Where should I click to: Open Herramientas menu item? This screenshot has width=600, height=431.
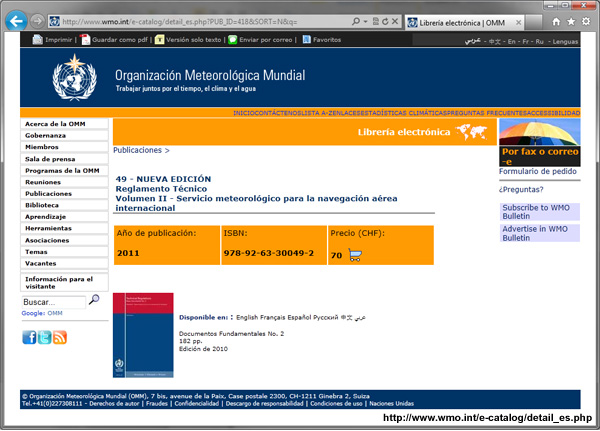64,228
